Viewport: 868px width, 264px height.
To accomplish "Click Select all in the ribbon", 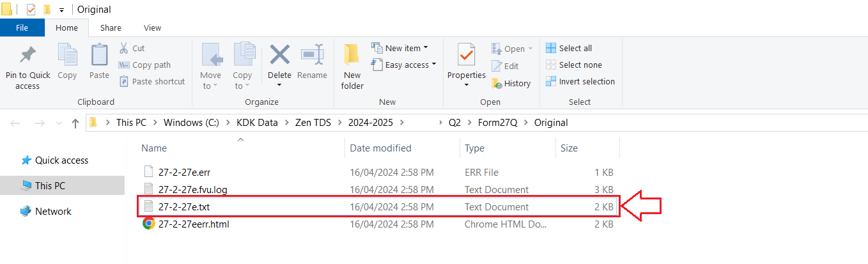I will coord(569,48).
